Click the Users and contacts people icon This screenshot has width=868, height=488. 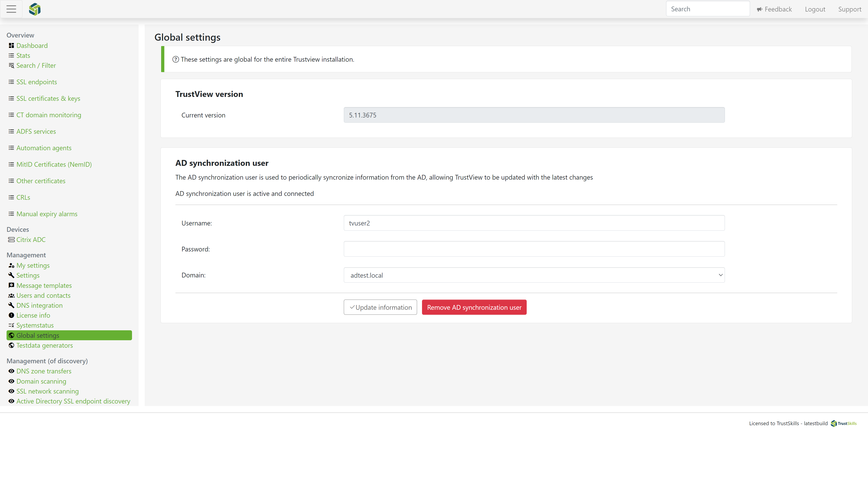pyautogui.click(x=12, y=295)
